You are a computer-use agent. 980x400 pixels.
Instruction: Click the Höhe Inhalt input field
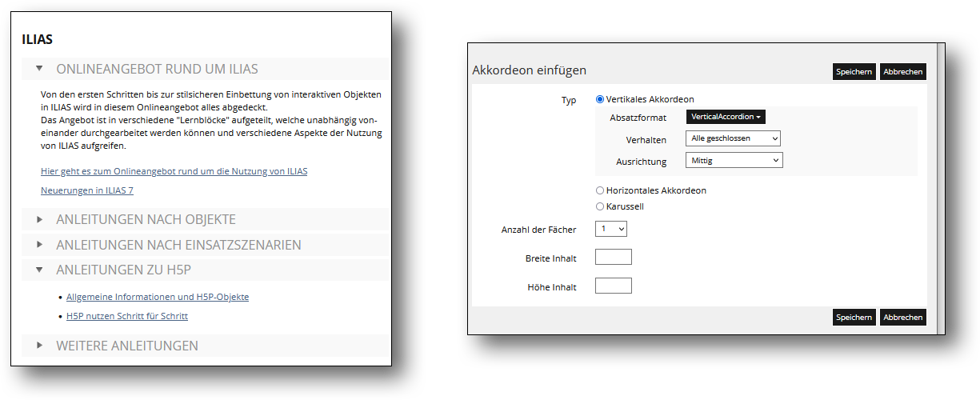[x=614, y=286]
